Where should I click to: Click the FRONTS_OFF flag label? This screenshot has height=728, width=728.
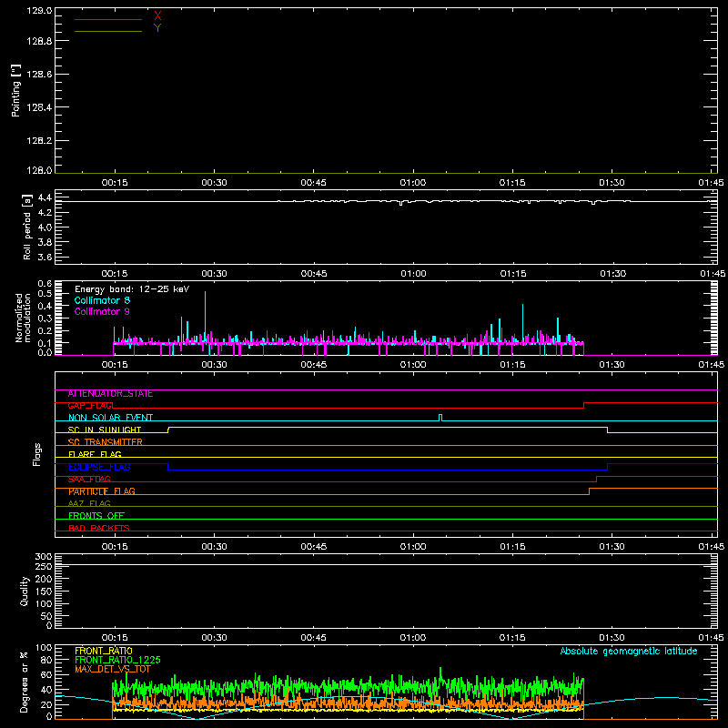click(x=96, y=516)
